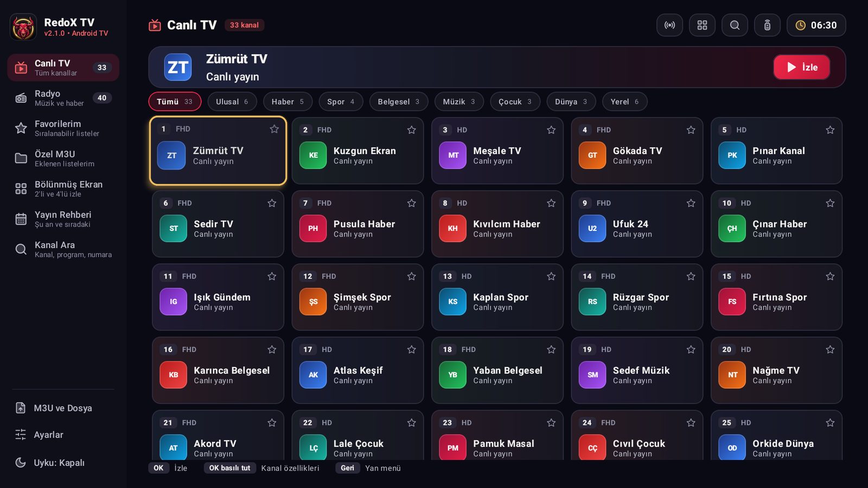Click the clock showing 06:30

pos(816,25)
